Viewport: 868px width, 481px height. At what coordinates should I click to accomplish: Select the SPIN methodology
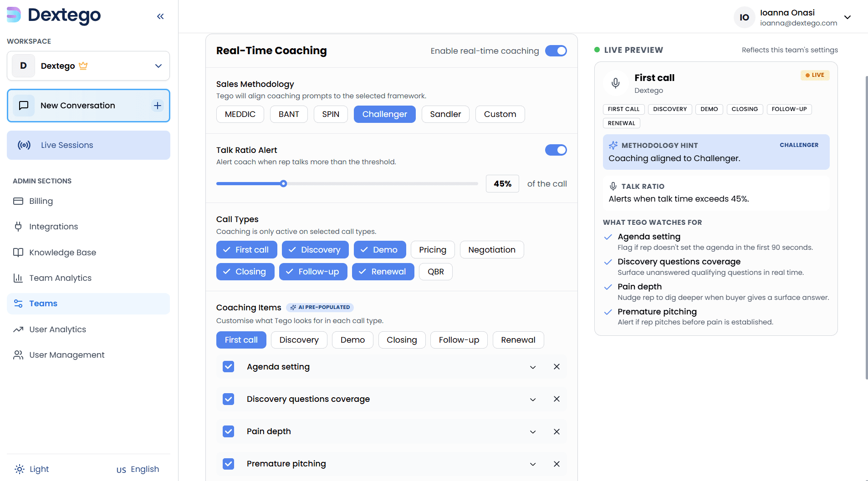(331, 114)
